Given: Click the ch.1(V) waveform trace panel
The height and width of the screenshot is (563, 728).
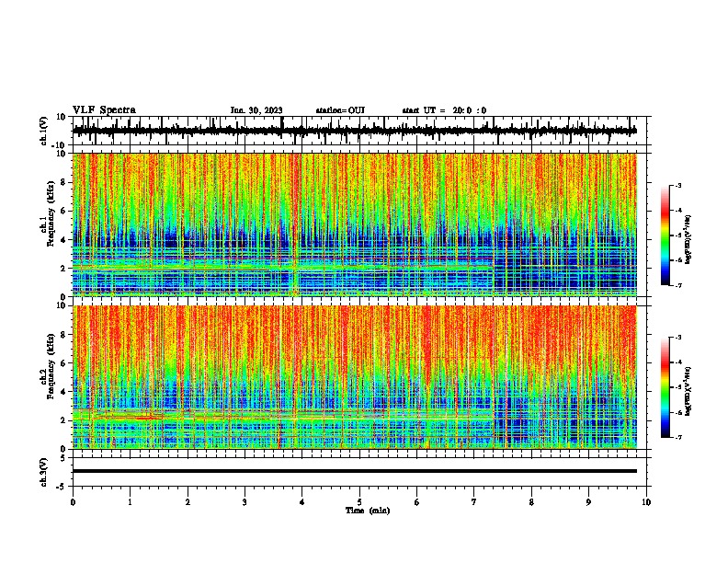Looking at the screenshot, I should click(x=359, y=131).
